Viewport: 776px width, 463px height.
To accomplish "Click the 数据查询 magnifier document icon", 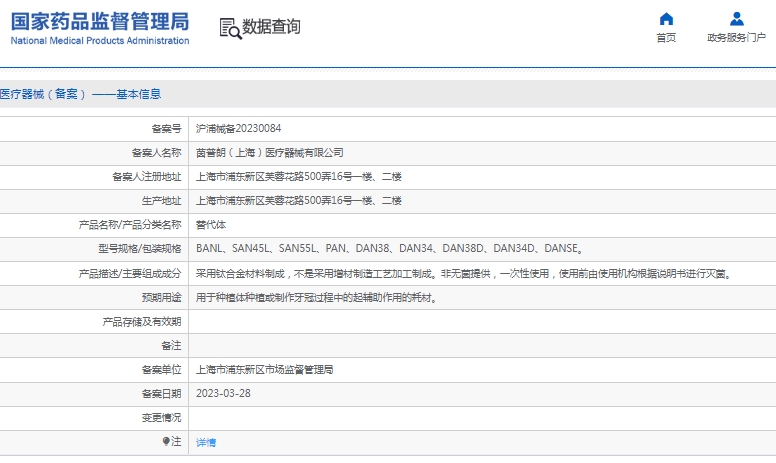I will coord(231,28).
